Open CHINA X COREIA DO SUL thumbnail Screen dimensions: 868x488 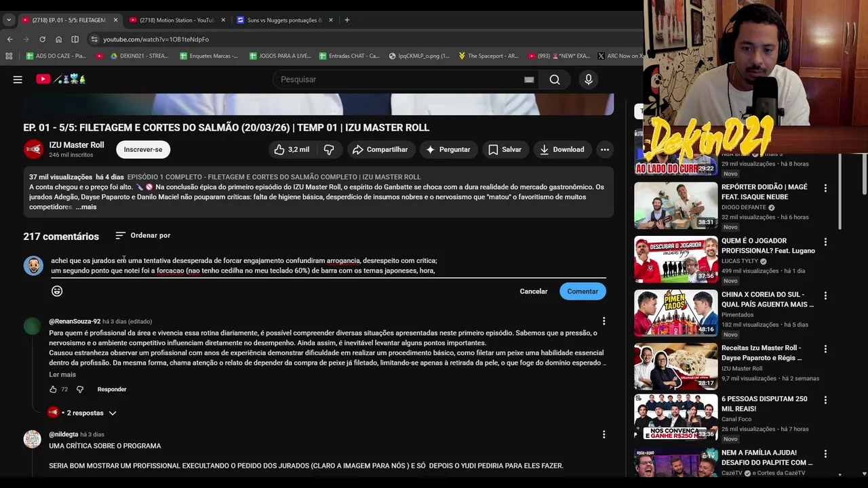pos(675,312)
